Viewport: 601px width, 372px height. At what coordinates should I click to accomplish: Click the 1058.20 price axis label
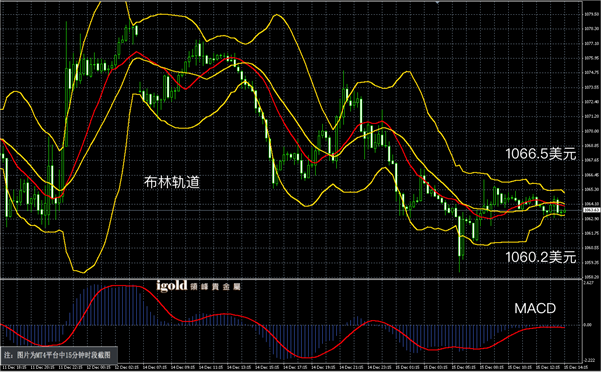click(590, 276)
